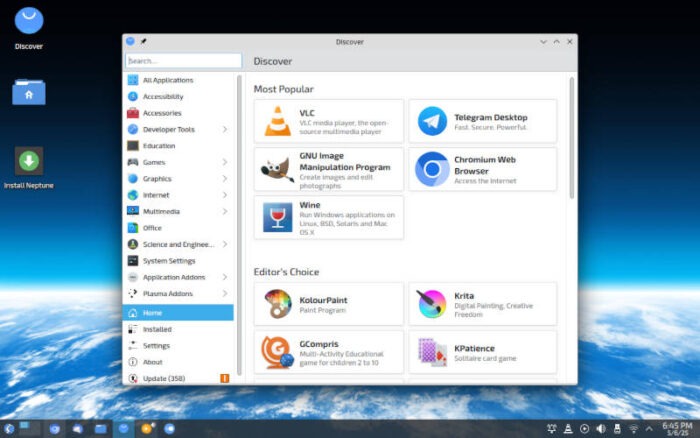Expand the Developer Tools category arrow
Viewport: 700px width, 438px height.
pos(225,129)
